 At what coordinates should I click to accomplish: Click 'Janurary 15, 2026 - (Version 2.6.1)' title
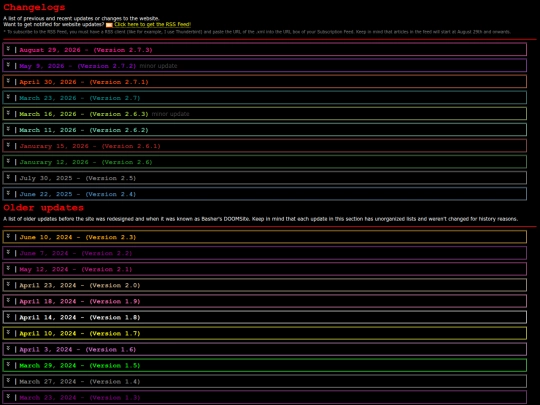[x=90, y=146]
